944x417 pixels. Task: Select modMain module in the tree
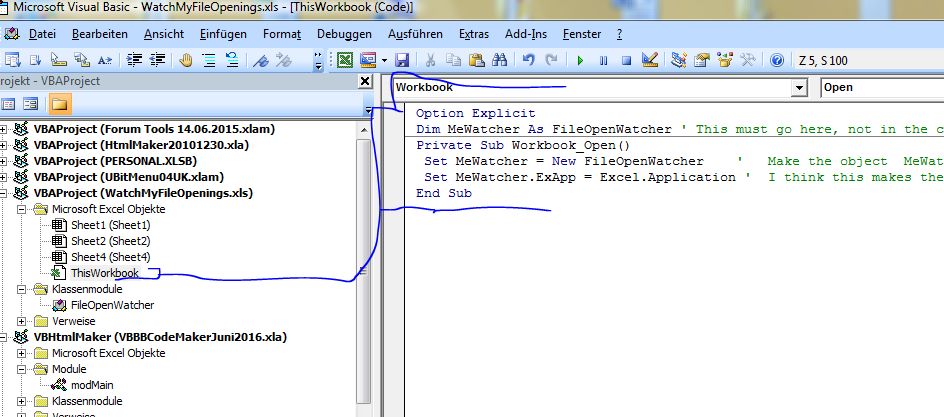(92, 385)
